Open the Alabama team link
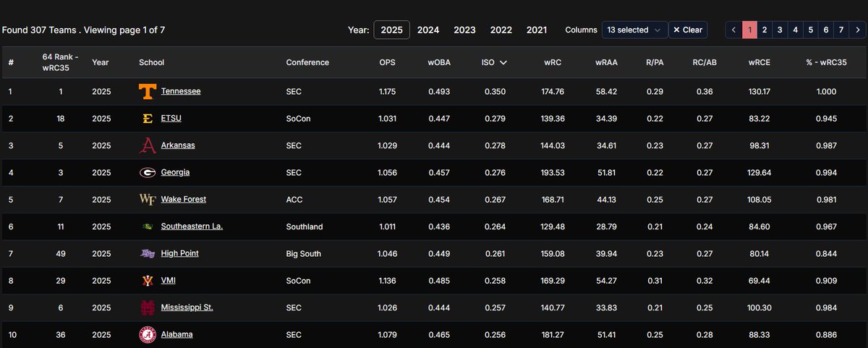The image size is (868, 348). 177,335
